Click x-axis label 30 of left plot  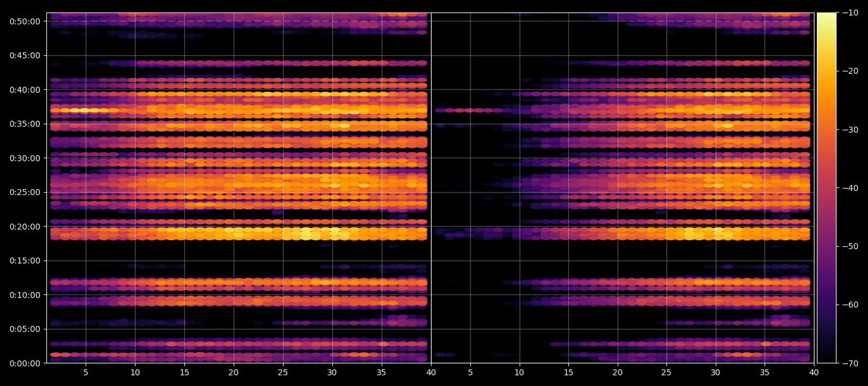(332, 373)
